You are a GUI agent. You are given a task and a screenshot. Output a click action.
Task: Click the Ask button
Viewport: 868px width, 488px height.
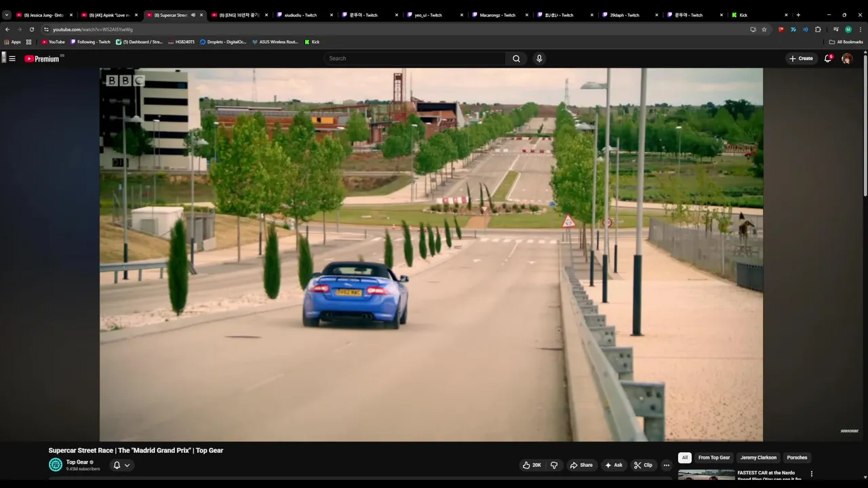[x=614, y=465]
